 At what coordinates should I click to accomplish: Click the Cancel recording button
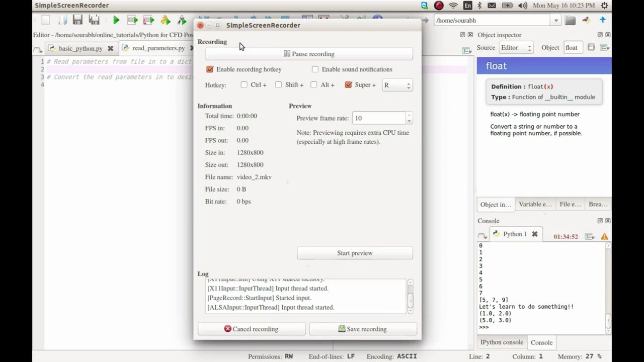pos(252,329)
